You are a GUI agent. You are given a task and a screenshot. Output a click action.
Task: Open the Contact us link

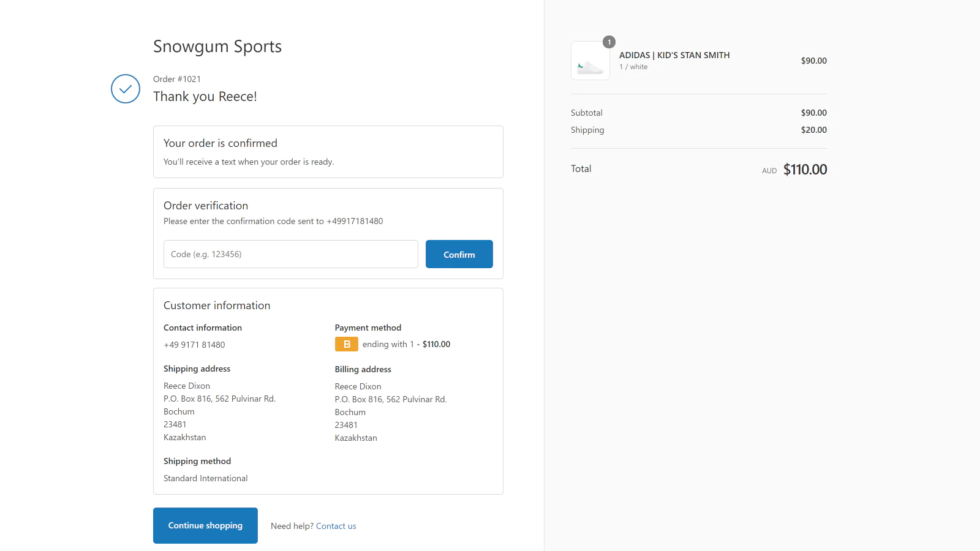click(336, 526)
